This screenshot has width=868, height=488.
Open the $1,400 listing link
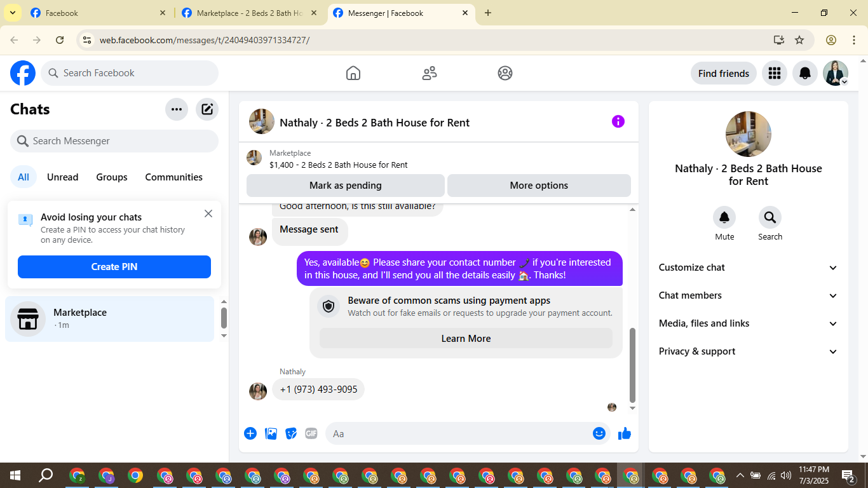(339, 165)
